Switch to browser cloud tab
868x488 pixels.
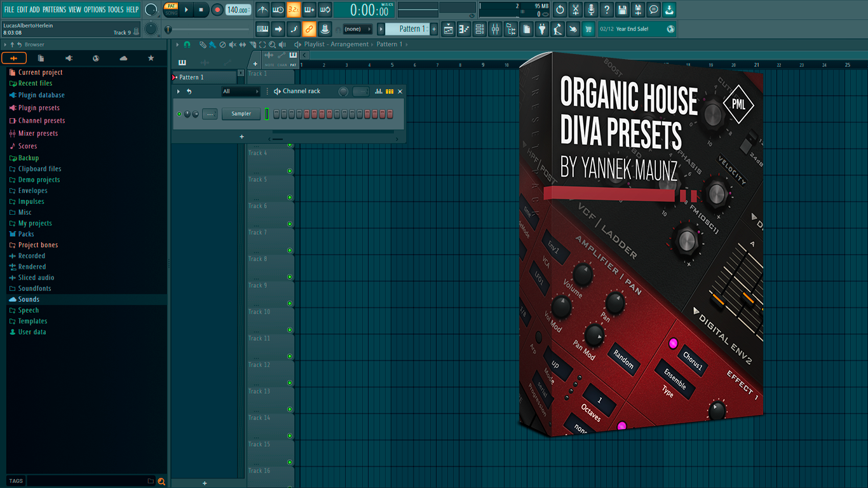pos(123,58)
